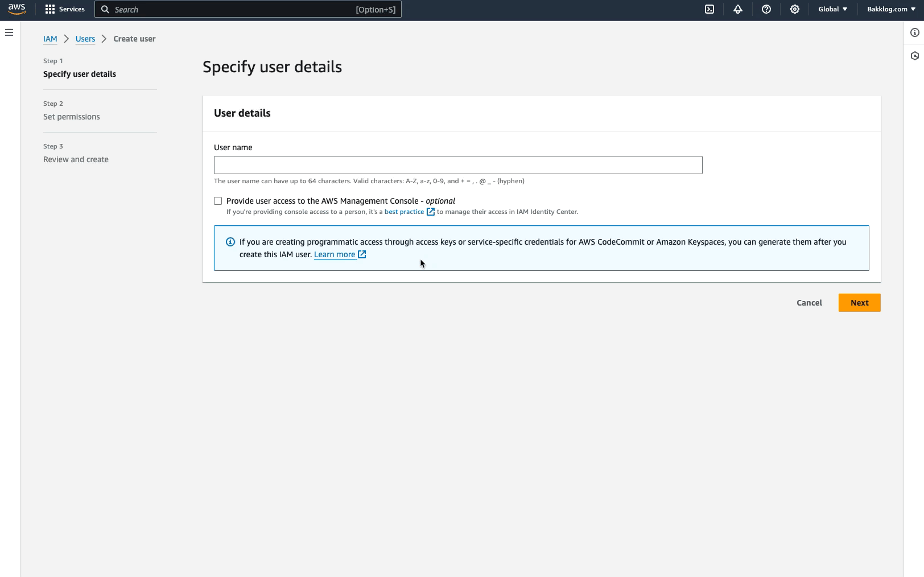Open the best practice link
Viewport: 924px width, 577px height.
404,212
